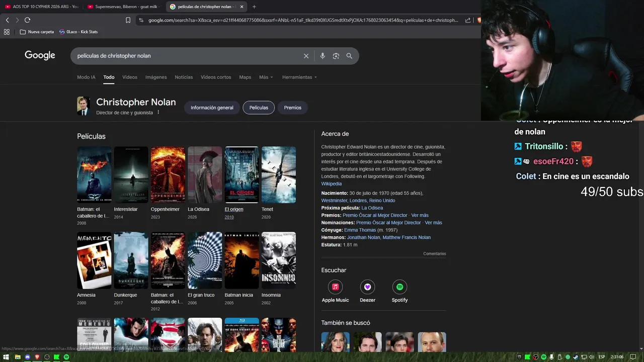
Task: Expand the Más dropdown menu
Action: (266, 77)
